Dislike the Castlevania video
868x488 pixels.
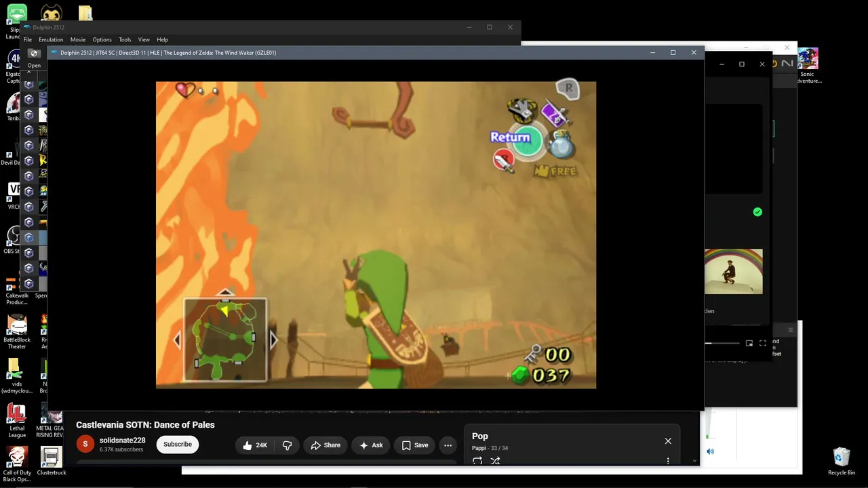click(x=287, y=445)
